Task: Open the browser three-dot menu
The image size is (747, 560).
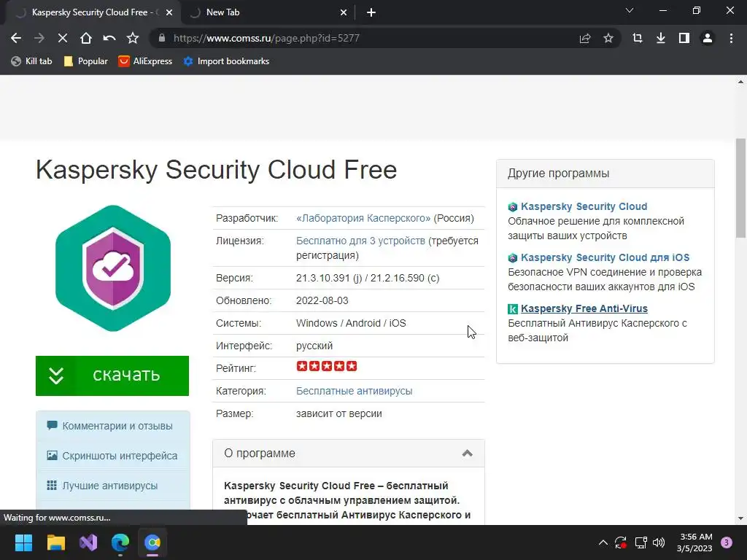Action: (x=731, y=38)
